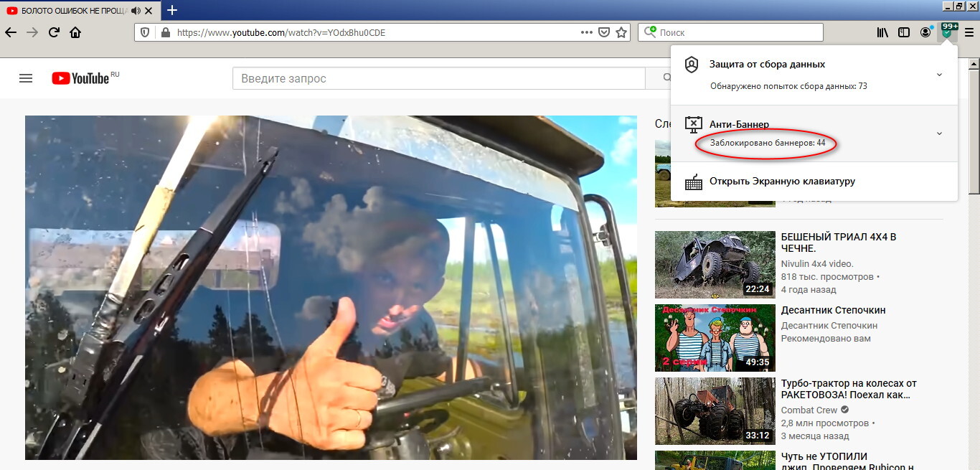Reload the current page
Viewport: 980px width, 470px height.
pyautogui.click(x=54, y=32)
